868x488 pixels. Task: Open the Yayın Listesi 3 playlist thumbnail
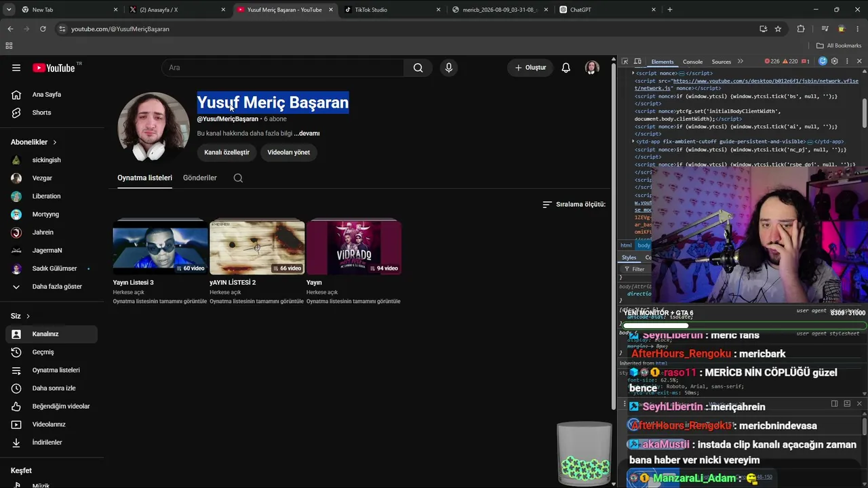pyautogui.click(x=161, y=247)
